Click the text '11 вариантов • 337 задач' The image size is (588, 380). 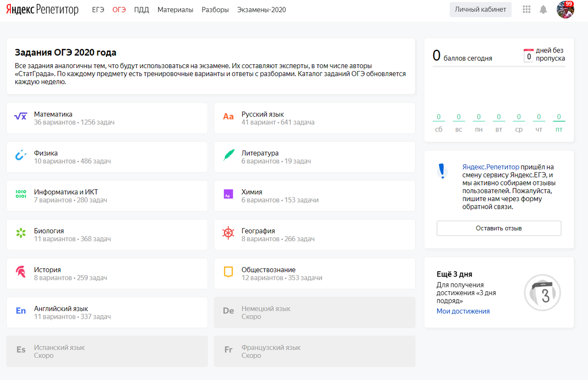[x=73, y=317]
